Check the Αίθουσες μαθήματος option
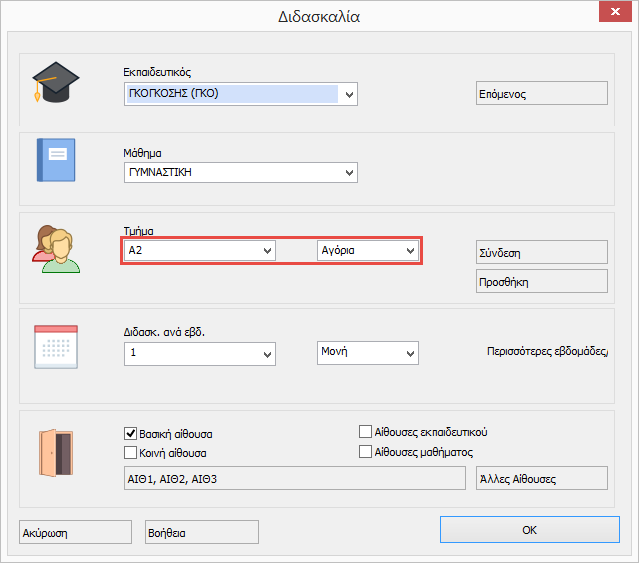Viewport: 639px width, 563px height. [365, 452]
